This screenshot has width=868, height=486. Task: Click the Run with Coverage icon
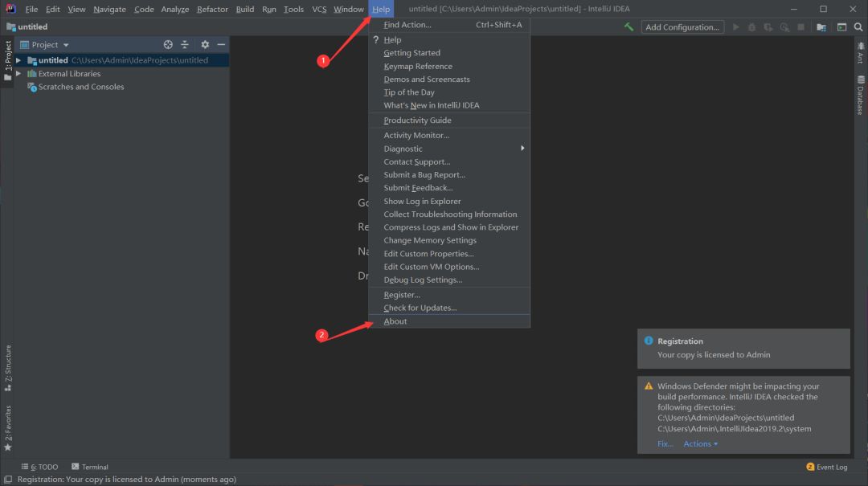pyautogui.click(x=768, y=27)
